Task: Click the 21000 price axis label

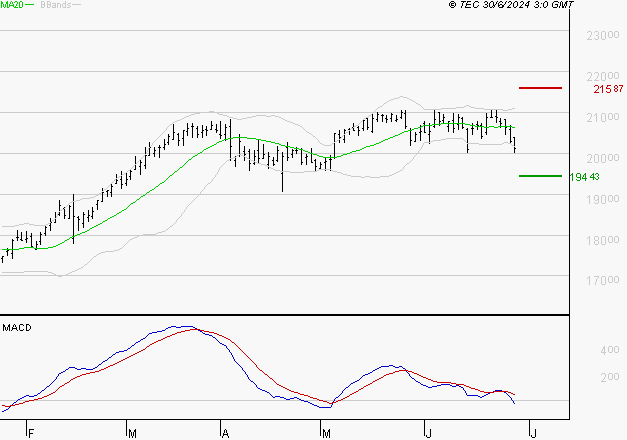Action: (603, 118)
